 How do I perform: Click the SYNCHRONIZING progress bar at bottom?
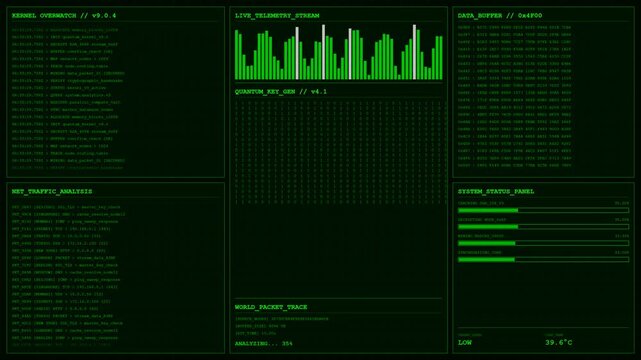click(x=543, y=259)
